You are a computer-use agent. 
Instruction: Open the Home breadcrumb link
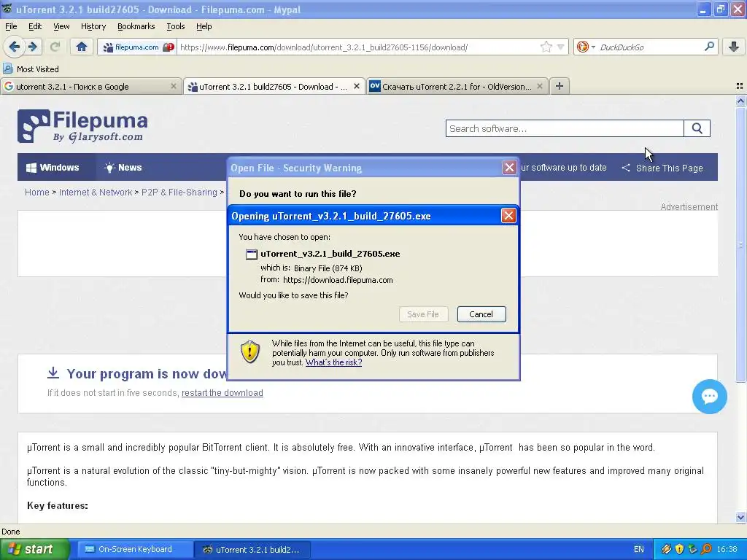36,192
